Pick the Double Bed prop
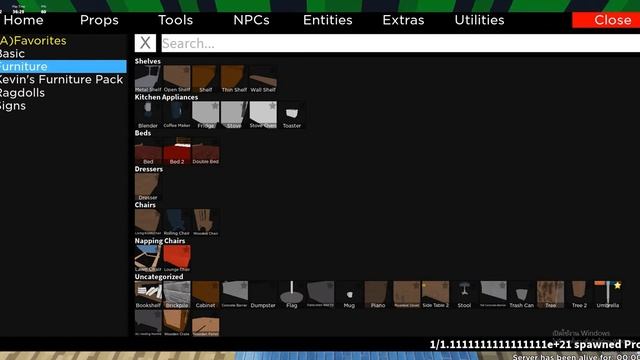The width and height of the screenshot is (640, 360). pos(206,151)
